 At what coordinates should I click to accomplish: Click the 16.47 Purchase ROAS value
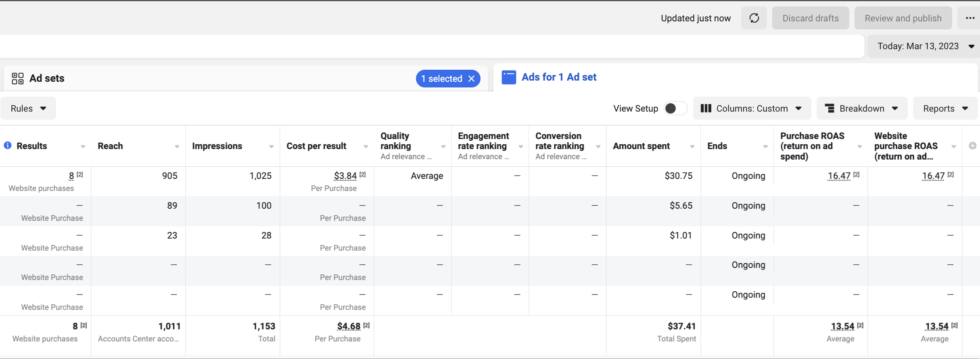tap(839, 176)
